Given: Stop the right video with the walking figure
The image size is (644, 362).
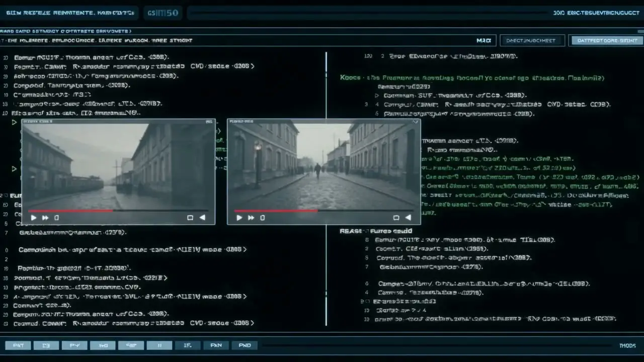Looking at the screenshot, I should pos(262,218).
